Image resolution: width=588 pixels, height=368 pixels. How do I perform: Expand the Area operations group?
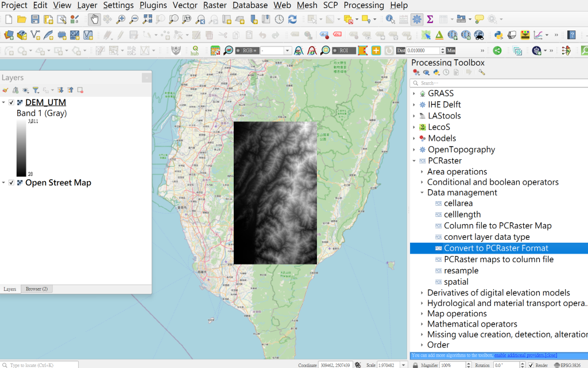(422, 171)
